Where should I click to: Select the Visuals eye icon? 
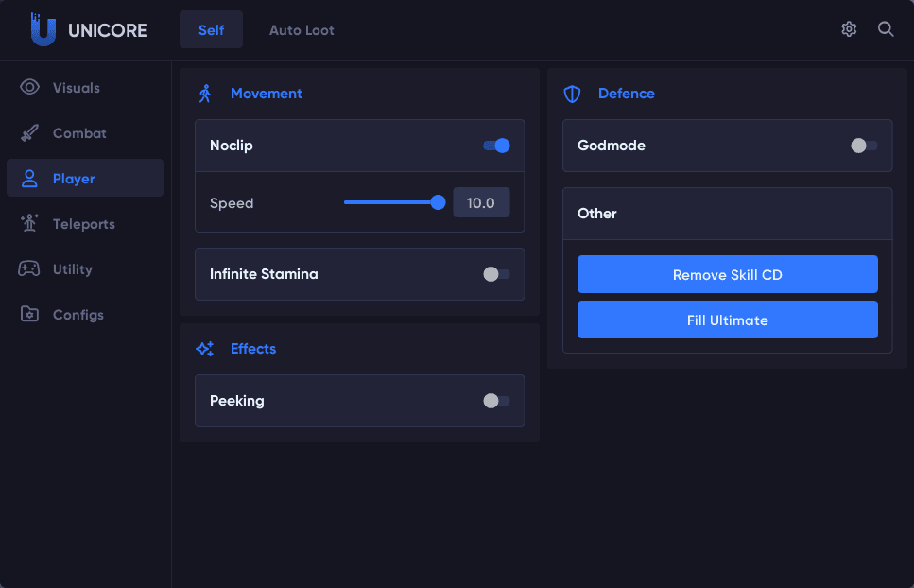coord(29,88)
